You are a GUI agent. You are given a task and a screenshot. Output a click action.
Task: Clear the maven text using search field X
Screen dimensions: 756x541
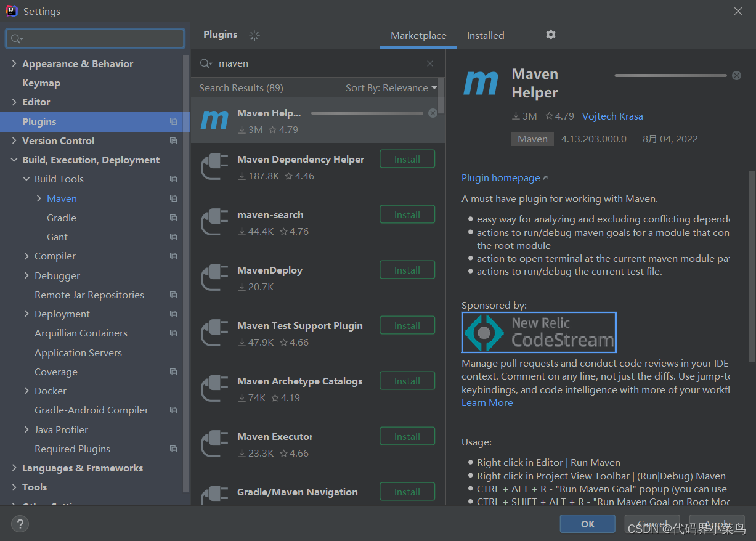(x=430, y=63)
